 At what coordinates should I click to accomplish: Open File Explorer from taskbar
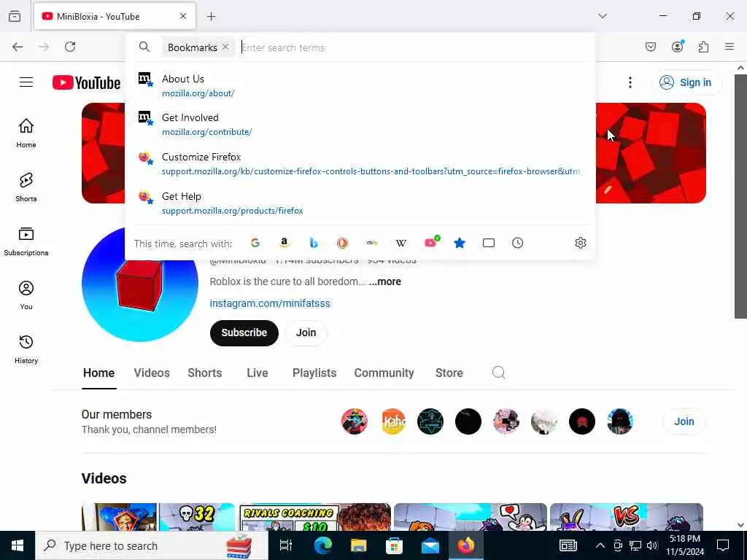point(358,545)
